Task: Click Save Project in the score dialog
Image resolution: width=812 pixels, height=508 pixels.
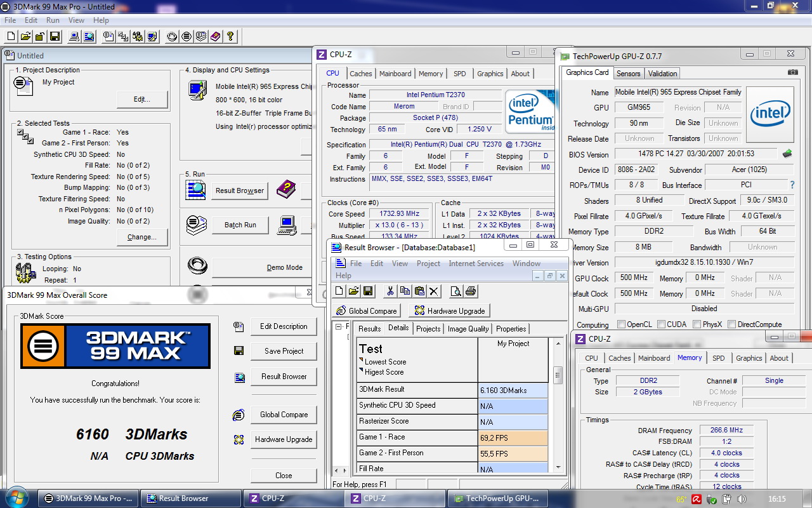Action: point(284,351)
